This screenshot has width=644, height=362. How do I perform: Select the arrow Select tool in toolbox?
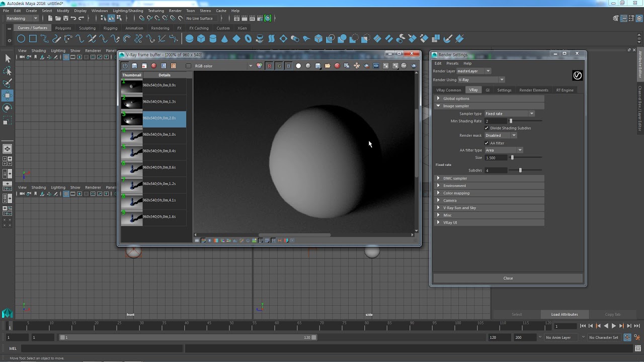point(8,59)
